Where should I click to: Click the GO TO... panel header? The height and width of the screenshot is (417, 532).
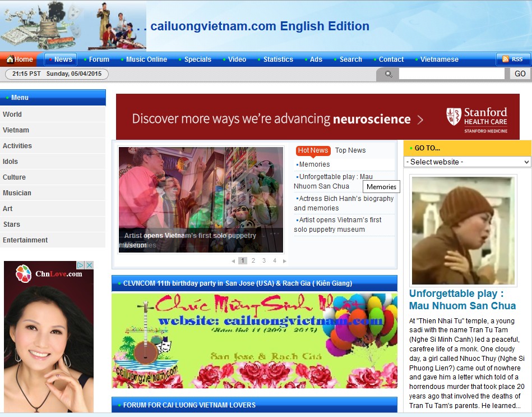[467, 148]
